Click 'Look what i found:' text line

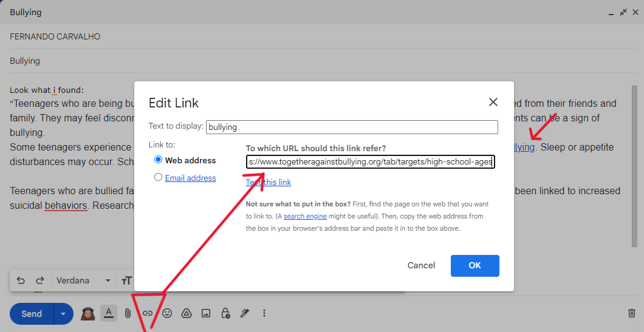pos(46,90)
